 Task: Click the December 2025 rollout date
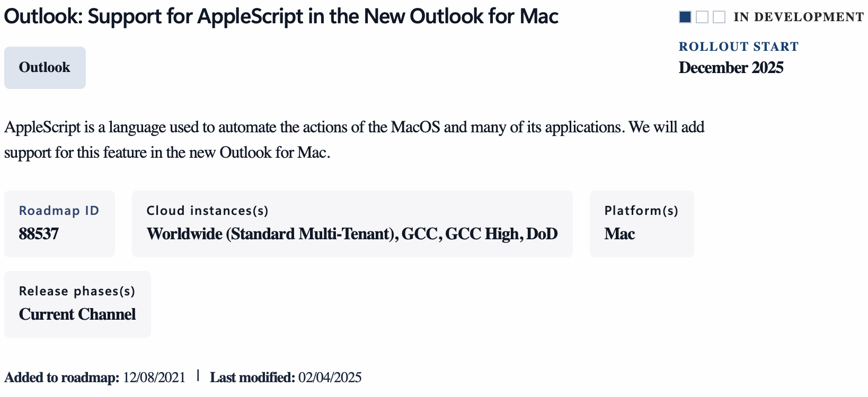click(731, 68)
